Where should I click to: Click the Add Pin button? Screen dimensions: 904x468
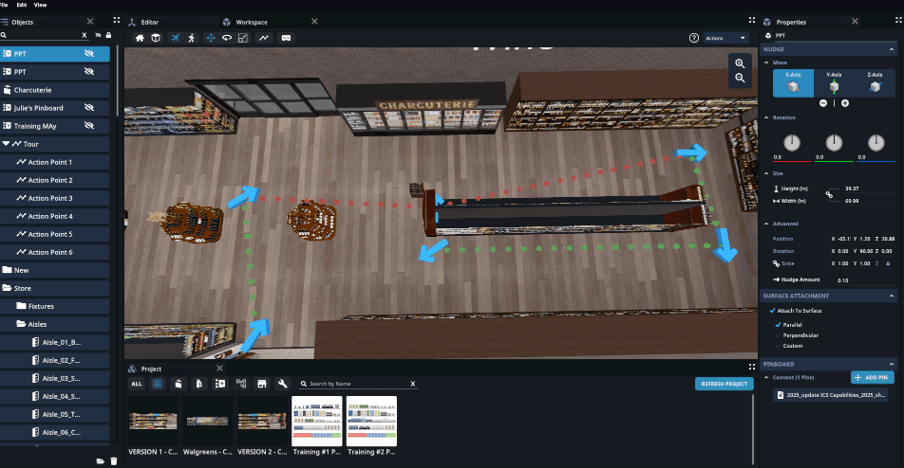click(x=872, y=377)
